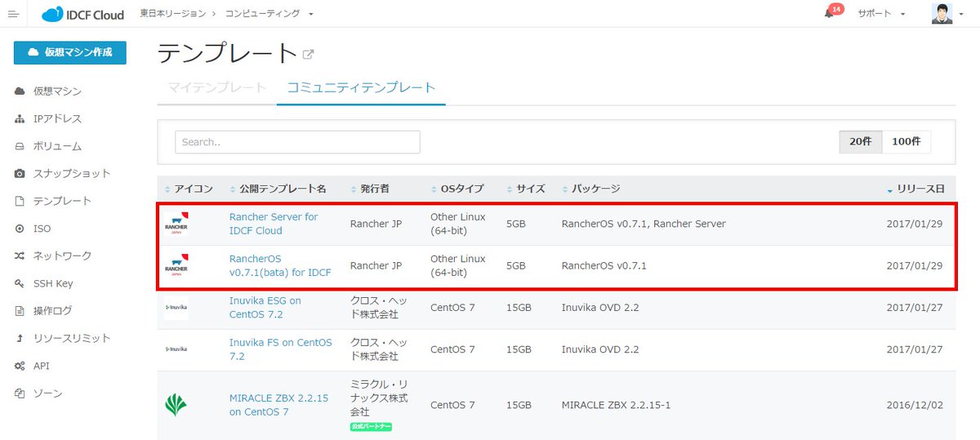This screenshot has width=980, height=440.
Task: Click Rancher icon for Rancher Server row
Action: tap(176, 224)
